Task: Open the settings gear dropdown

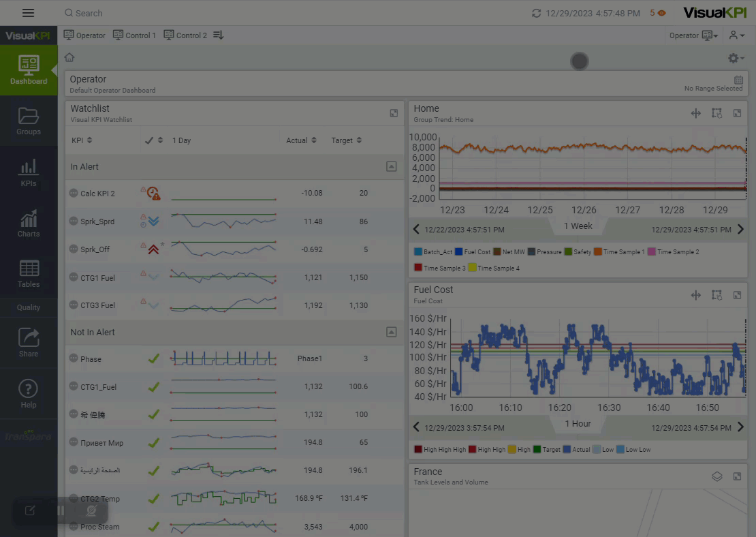Action: tap(736, 59)
